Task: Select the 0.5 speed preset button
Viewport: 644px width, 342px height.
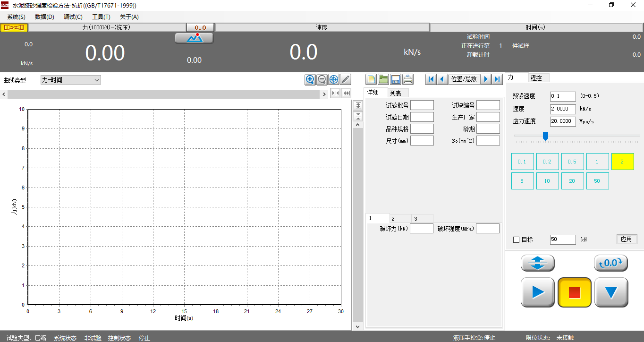Action: (x=572, y=162)
